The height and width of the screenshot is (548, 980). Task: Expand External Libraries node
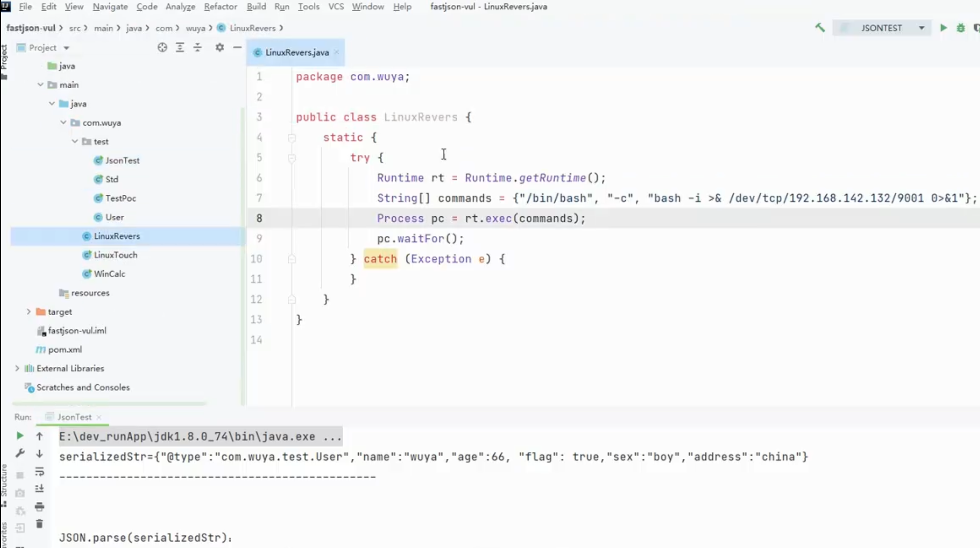17,368
